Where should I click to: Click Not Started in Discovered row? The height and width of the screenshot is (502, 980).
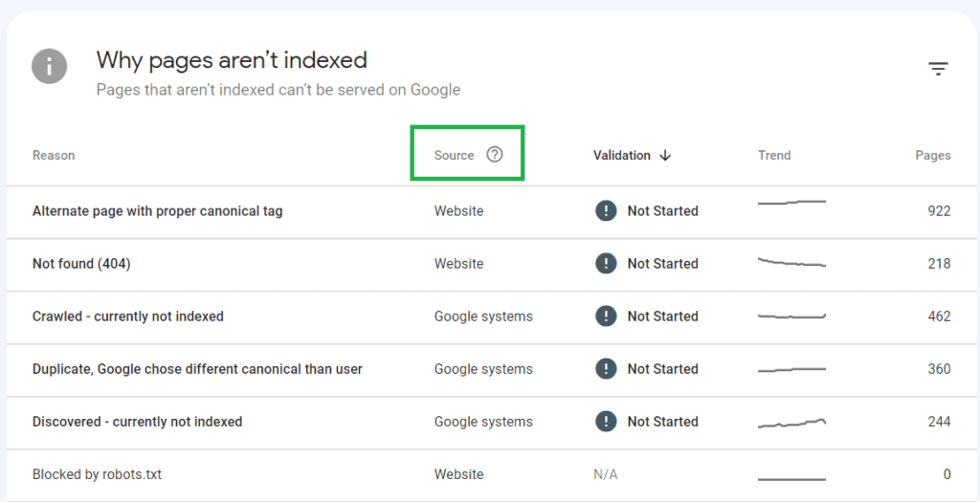click(x=662, y=422)
